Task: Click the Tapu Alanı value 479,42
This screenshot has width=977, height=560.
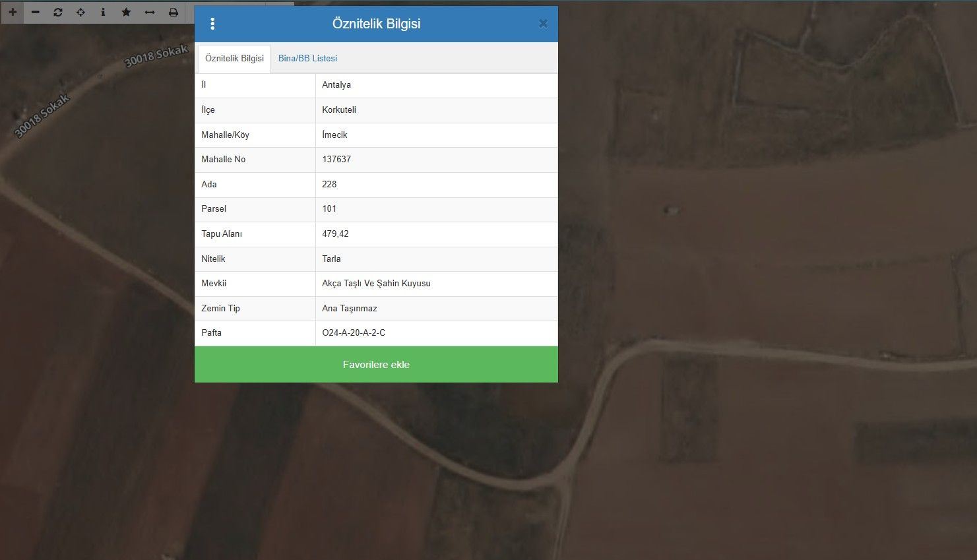Action: click(x=335, y=234)
